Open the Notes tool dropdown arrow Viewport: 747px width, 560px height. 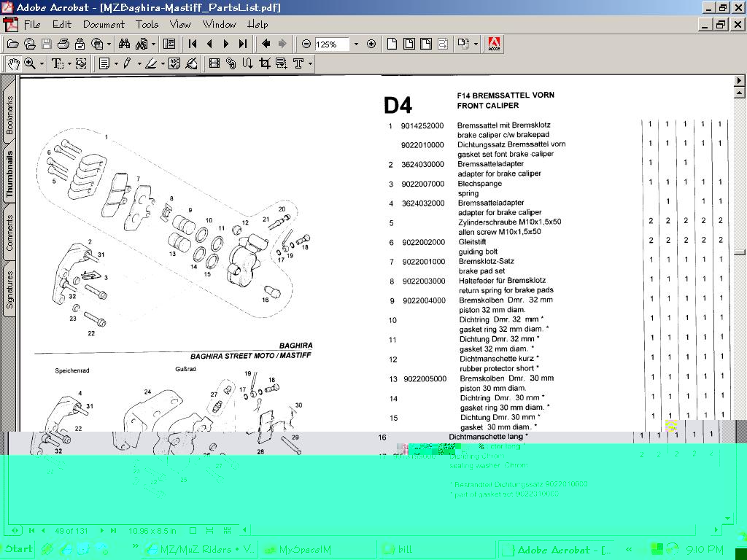[116, 63]
